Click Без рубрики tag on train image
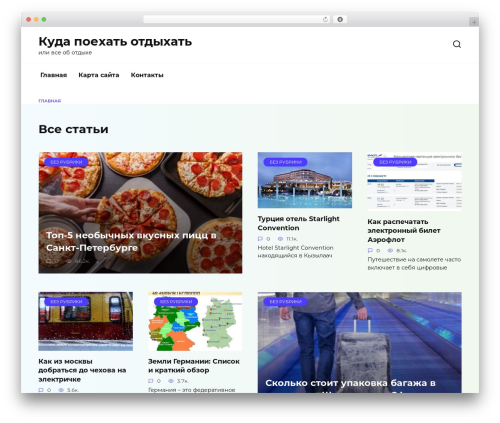The width and height of the screenshot is (500, 423). point(66,302)
